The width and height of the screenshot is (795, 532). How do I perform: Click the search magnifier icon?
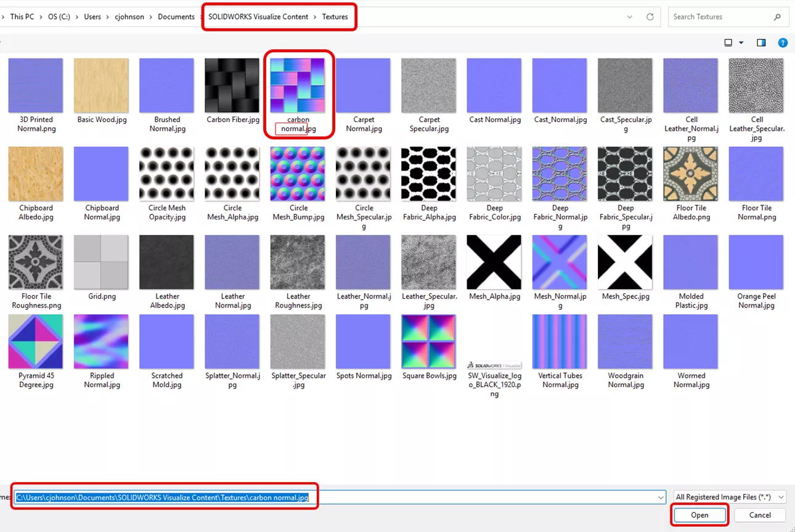click(x=777, y=17)
